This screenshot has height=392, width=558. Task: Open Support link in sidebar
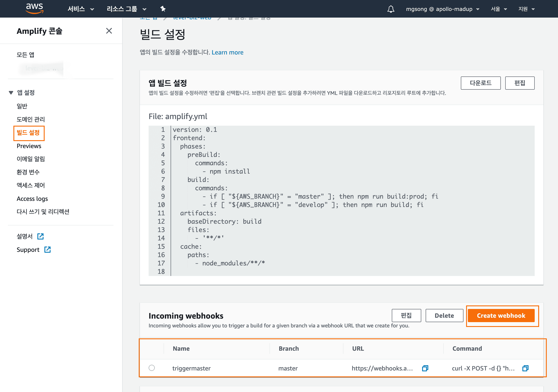(x=28, y=250)
